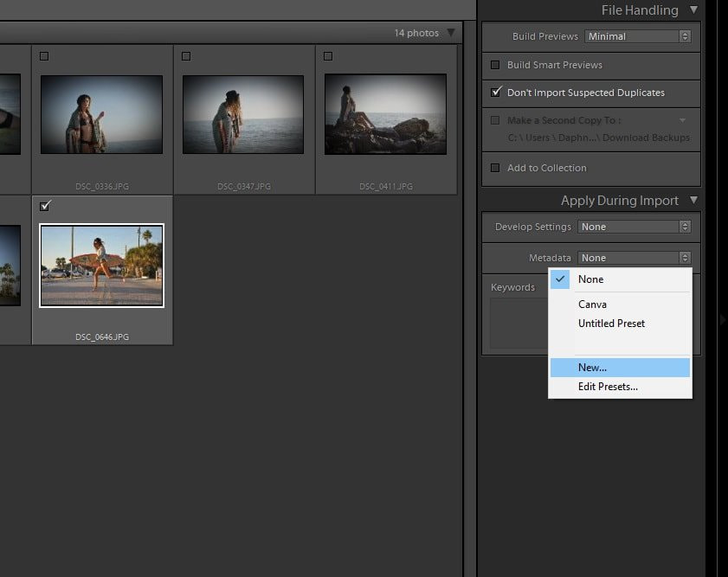The width and height of the screenshot is (728, 577).
Task: Check the import box on DSC_0411.JPG
Action: [328, 55]
